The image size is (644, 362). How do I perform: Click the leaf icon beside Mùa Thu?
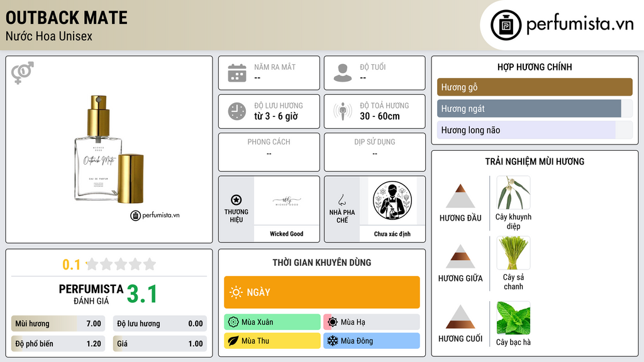pos(233,341)
